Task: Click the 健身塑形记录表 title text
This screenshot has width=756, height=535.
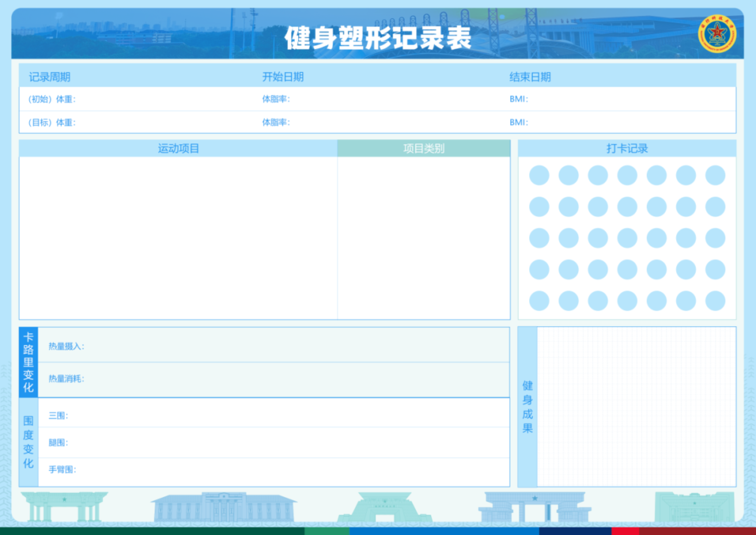Action: point(377,38)
